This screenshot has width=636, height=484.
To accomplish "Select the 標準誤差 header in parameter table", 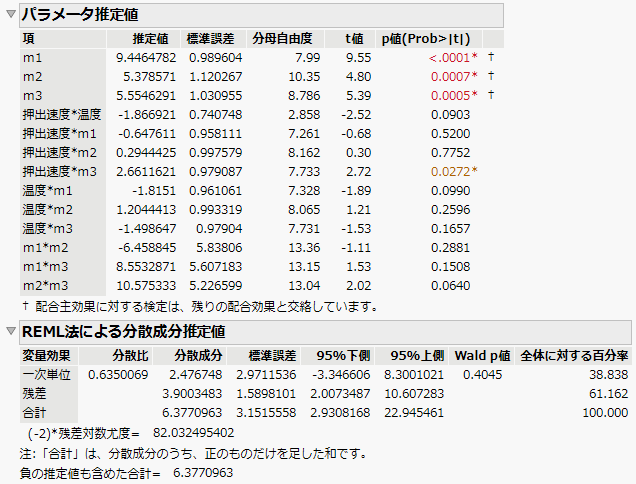I will 211,39.
